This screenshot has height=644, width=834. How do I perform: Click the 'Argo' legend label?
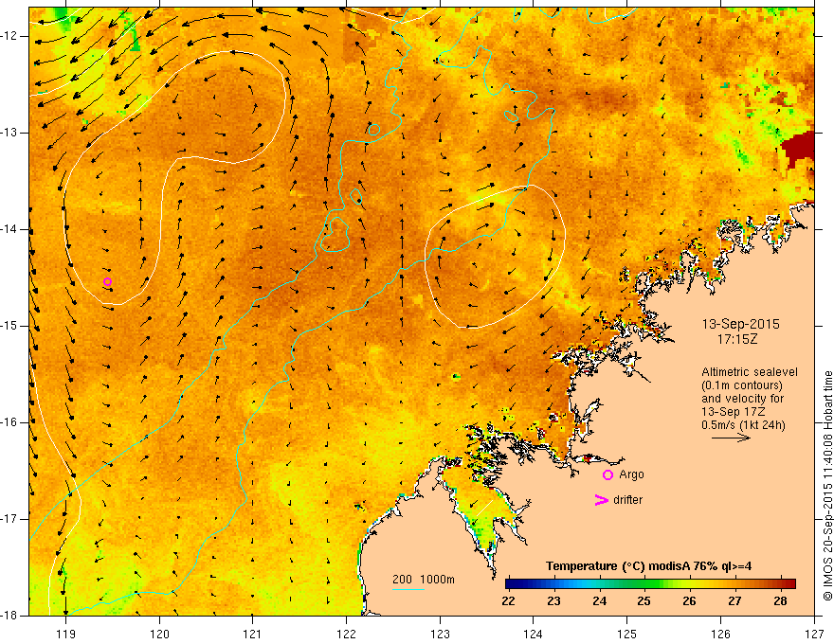631,474
